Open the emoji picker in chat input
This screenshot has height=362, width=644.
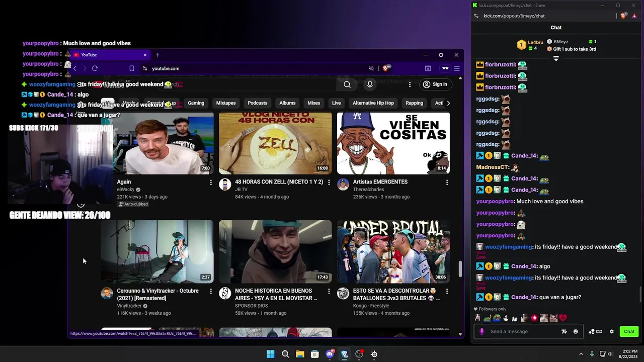coord(576,331)
